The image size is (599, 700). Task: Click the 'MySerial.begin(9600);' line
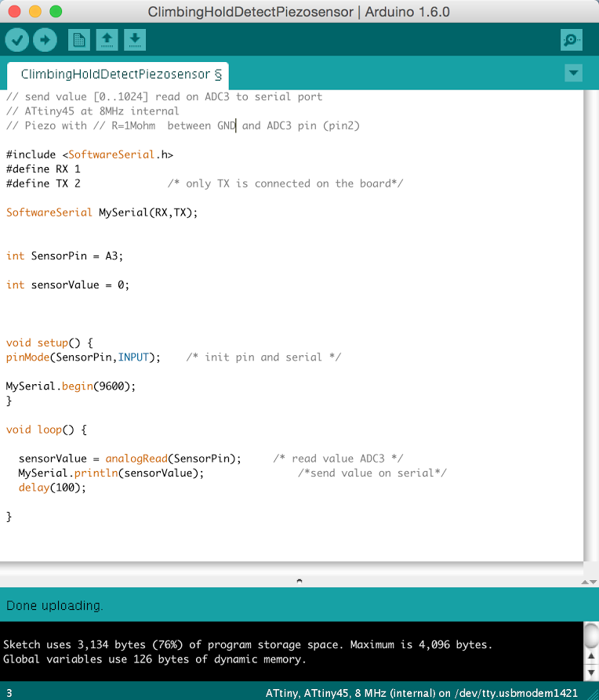click(71, 386)
